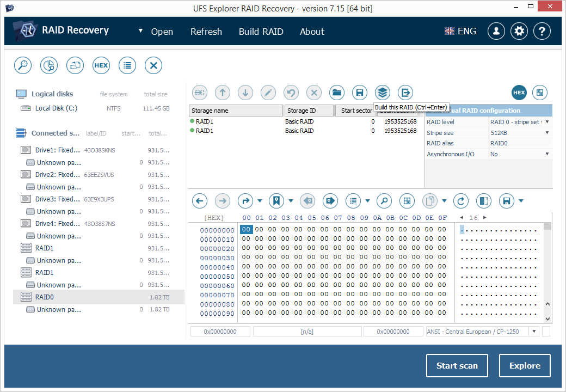The width and height of the screenshot is (566, 392).
Task: Click the reload circular-arrow icon in hex toolbar
Action: pos(461,201)
